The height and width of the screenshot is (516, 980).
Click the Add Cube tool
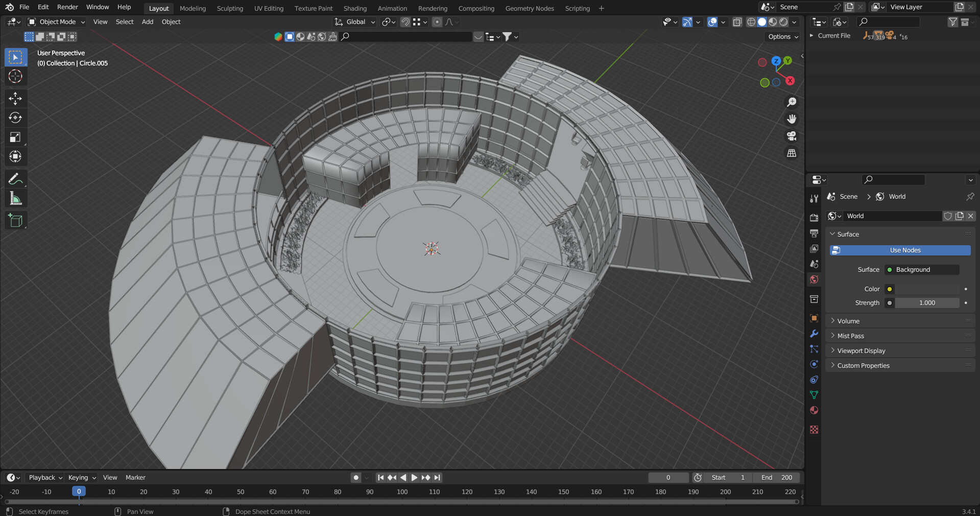(15, 221)
